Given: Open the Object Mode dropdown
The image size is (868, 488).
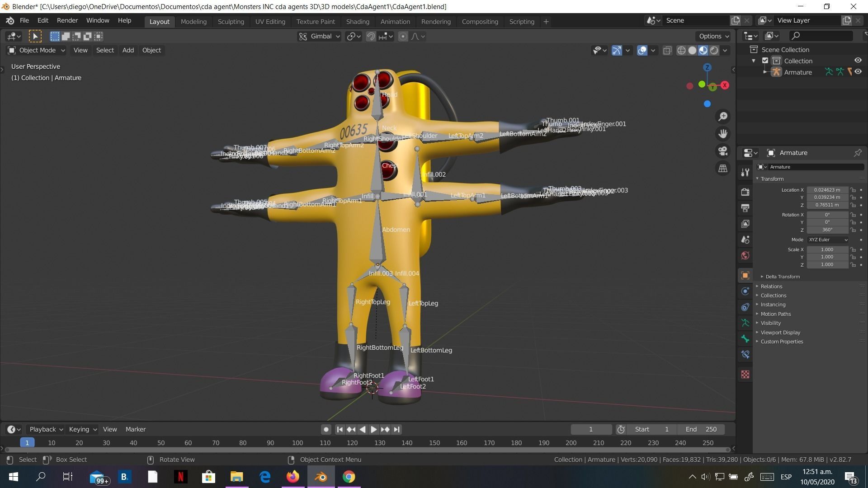Looking at the screenshot, I should click(x=37, y=50).
